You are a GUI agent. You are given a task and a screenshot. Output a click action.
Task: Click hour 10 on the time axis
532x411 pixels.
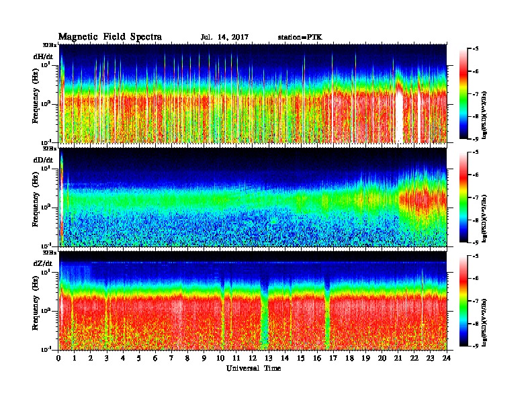point(220,359)
